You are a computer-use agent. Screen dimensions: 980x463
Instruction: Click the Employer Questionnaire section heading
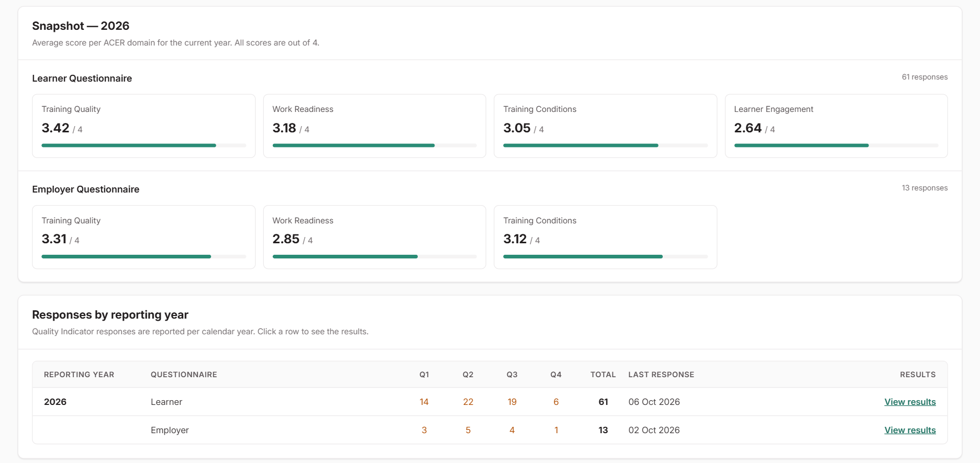pos(85,189)
